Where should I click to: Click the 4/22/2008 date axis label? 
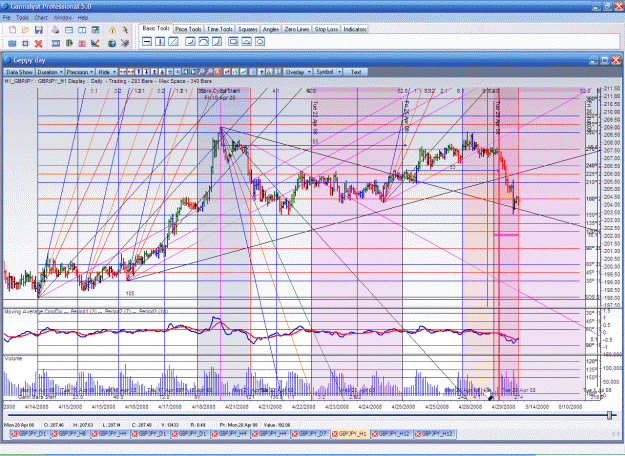tap(303, 407)
